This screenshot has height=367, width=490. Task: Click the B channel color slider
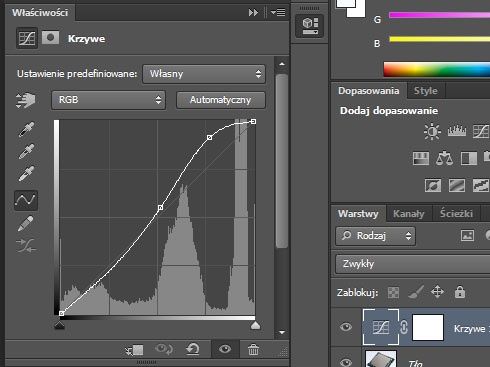pyautogui.click(x=439, y=39)
